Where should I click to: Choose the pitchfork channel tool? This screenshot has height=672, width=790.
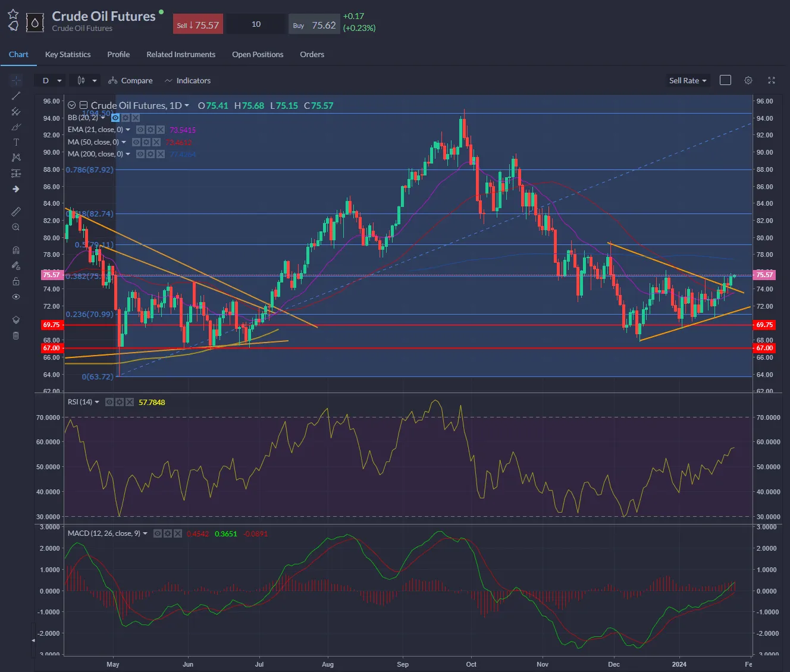point(16,111)
